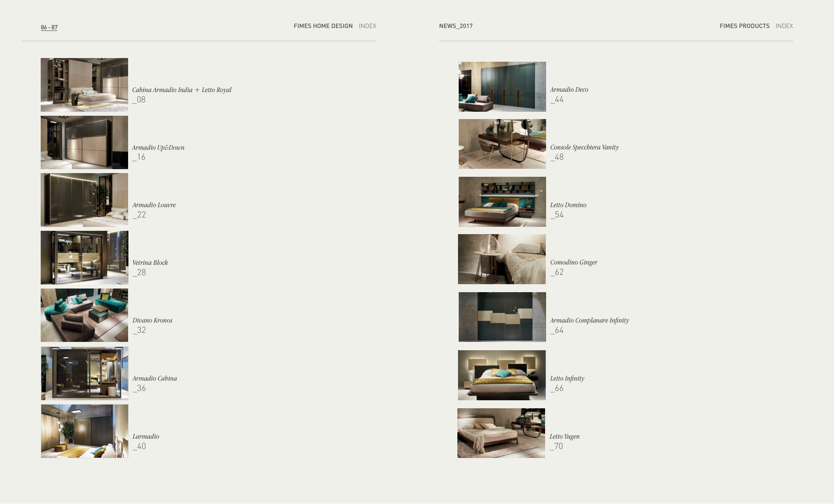Screen dimensions: 834x504
Task: Select the Armadio Louvre wardrobe thumbnail
Action: pyautogui.click(x=84, y=200)
